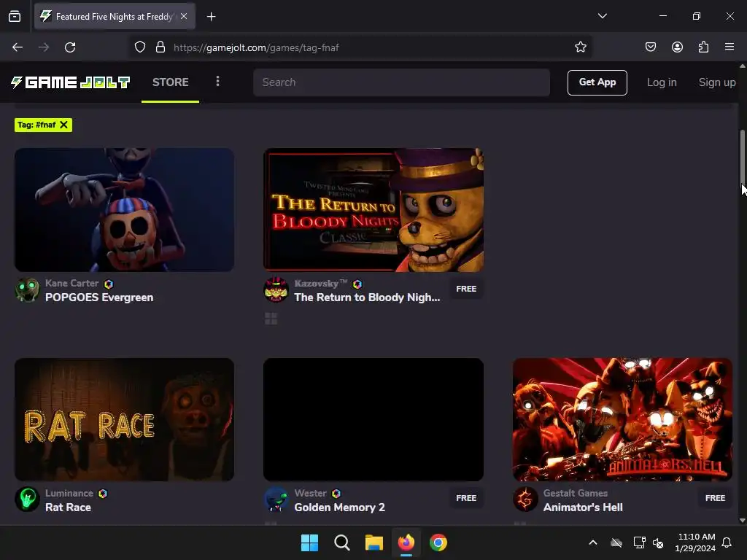This screenshot has height=560, width=747.
Task: Save page to Pocket
Action: [650, 47]
